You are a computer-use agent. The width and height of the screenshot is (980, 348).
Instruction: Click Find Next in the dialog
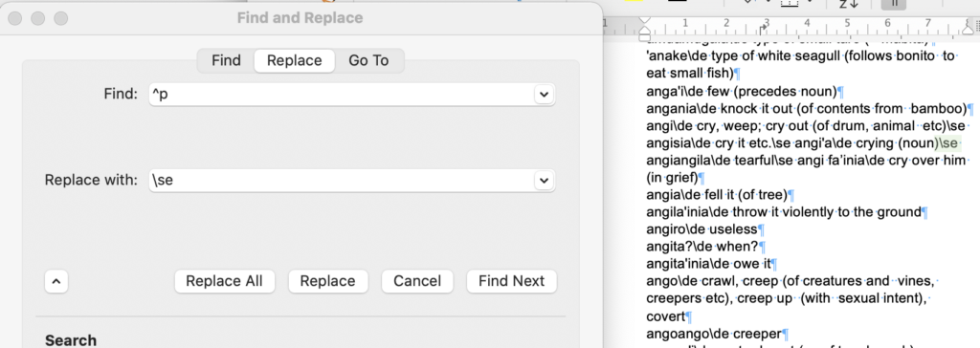[511, 281]
